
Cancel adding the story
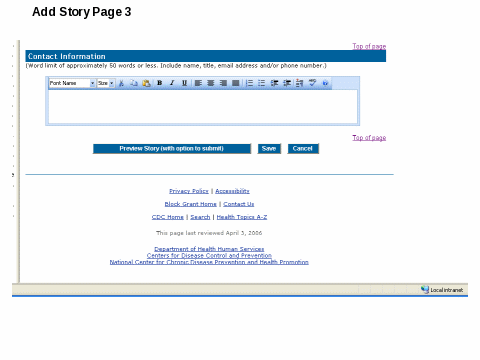click(x=303, y=149)
